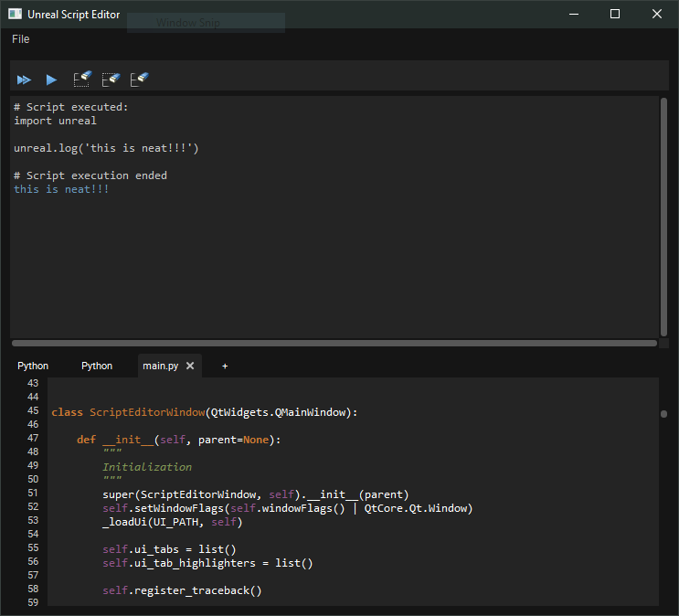Image resolution: width=679 pixels, height=616 pixels.
Task: Switch to the second Python tab
Action: tap(97, 366)
